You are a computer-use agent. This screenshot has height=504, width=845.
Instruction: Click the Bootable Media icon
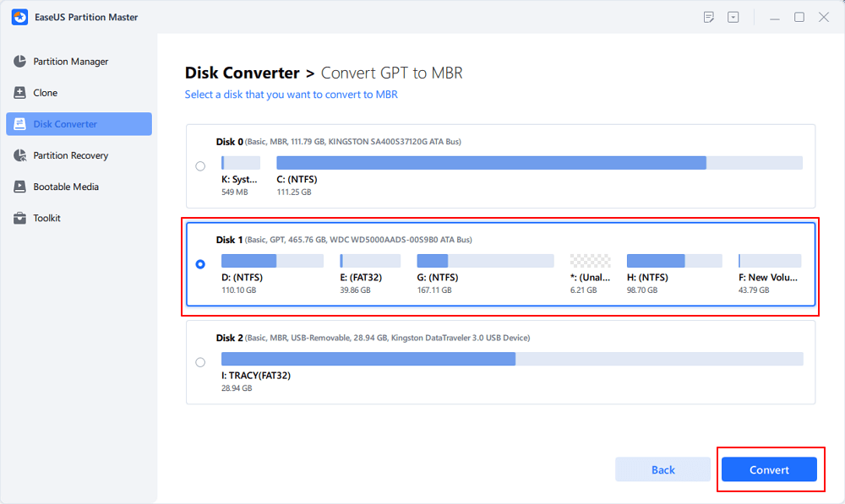click(19, 187)
